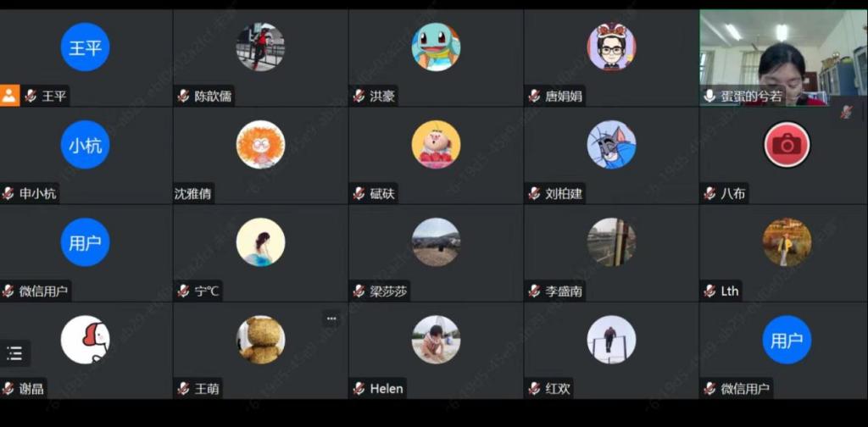Click the three-dots more button on 王萌's tile
Image resolution: width=868 pixels, height=427 pixels.
[331, 319]
